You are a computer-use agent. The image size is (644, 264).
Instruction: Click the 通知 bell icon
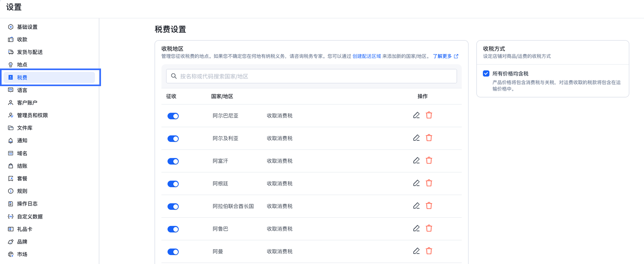(11, 140)
